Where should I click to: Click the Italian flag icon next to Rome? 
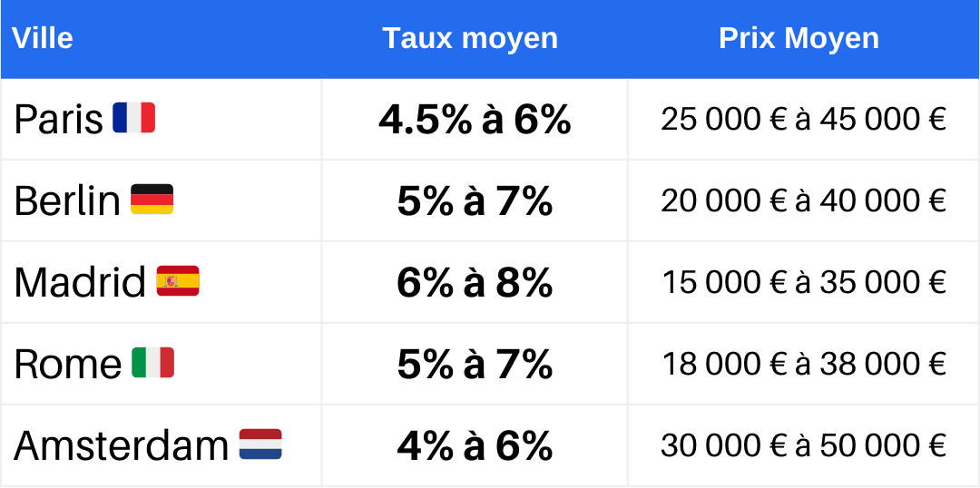click(x=152, y=363)
